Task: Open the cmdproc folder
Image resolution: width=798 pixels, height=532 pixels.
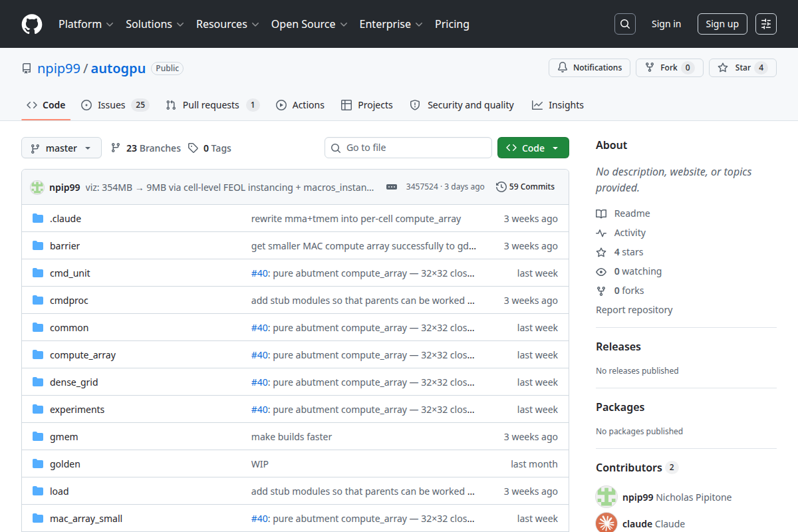Action: [x=69, y=301]
